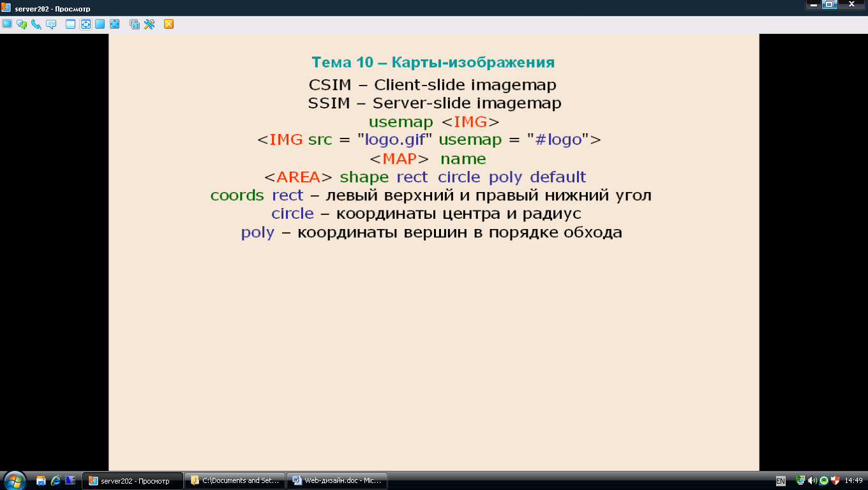868x490 pixels.
Task: Minimize the remote viewer window
Action: click(x=812, y=4)
